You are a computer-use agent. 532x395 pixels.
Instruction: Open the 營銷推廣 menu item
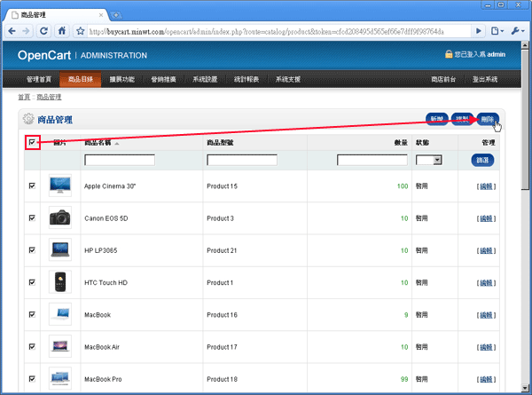tap(163, 79)
